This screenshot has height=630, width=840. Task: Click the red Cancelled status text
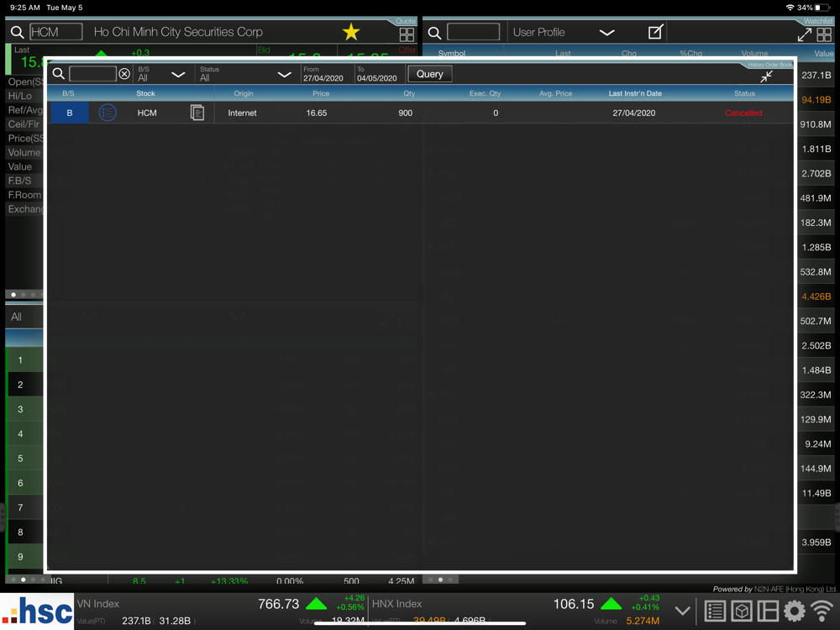pyautogui.click(x=743, y=113)
